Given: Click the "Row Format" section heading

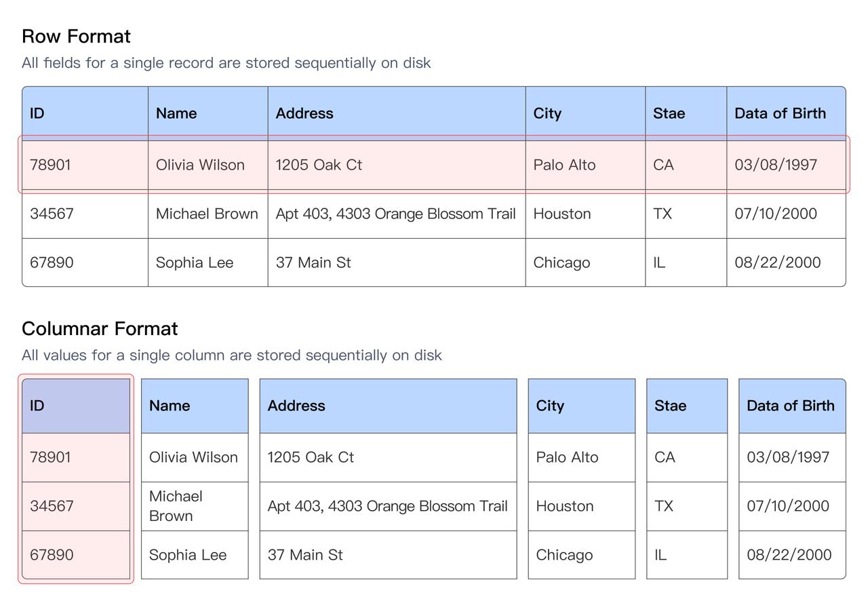Looking at the screenshot, I should pos(76,37).
